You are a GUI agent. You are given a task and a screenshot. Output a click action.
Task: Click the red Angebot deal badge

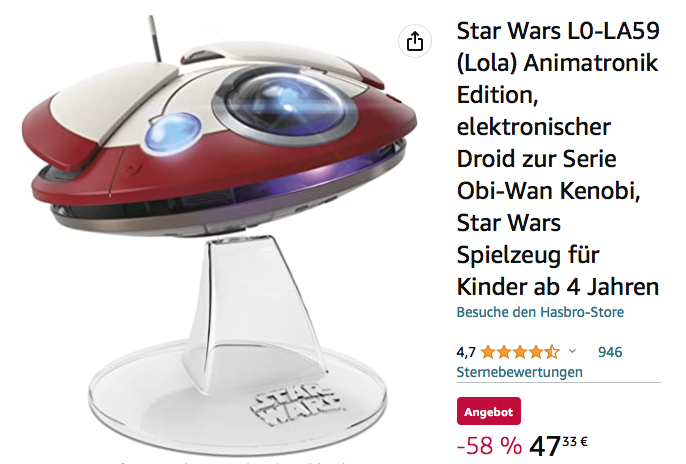[x=489, y=411]
